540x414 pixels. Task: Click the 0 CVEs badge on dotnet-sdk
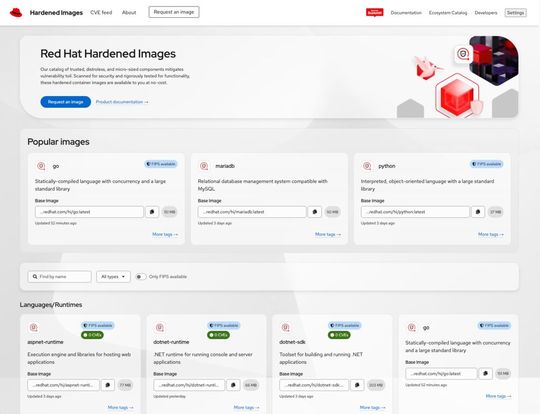tap(339, 335)
